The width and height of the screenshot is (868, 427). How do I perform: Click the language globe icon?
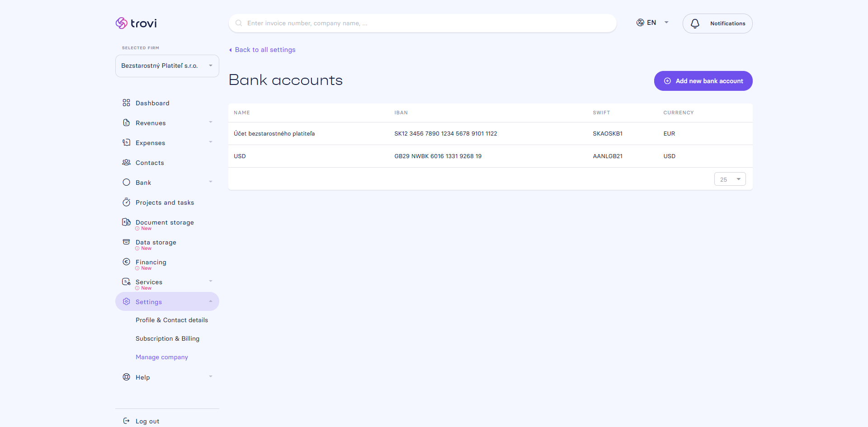(x=640, y=23)
